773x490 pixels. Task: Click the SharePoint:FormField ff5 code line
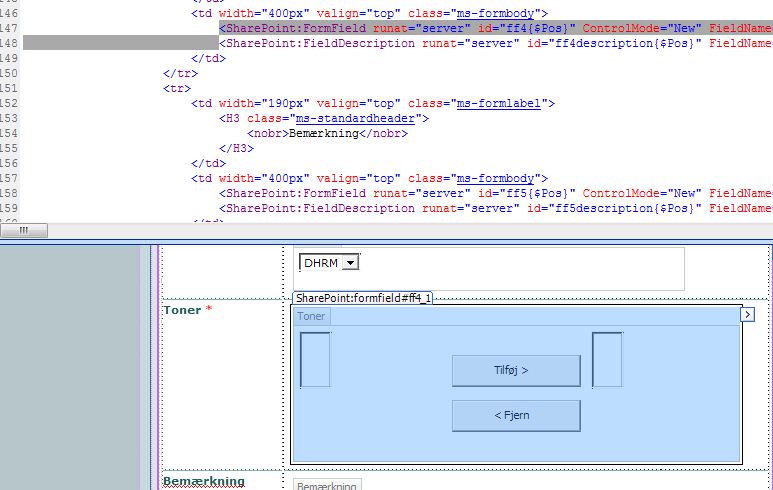[496, 193]
